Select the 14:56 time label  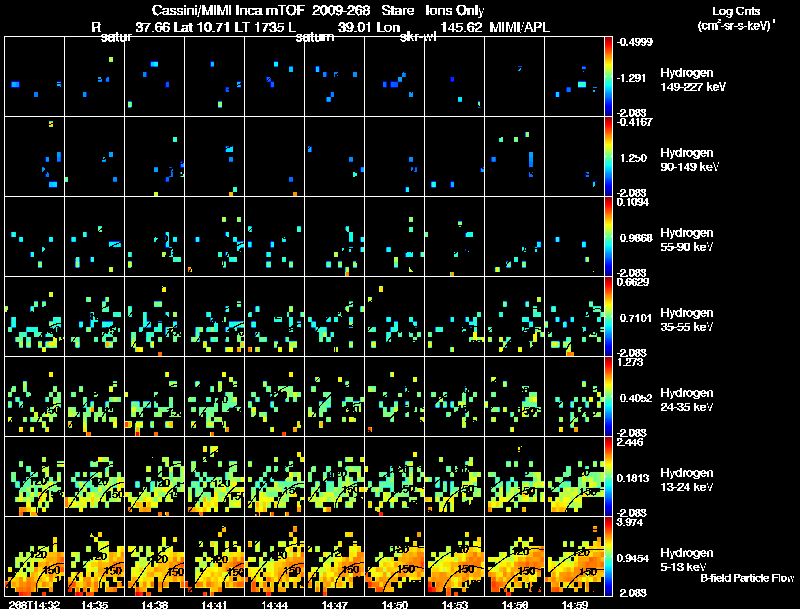pos(514,604)
